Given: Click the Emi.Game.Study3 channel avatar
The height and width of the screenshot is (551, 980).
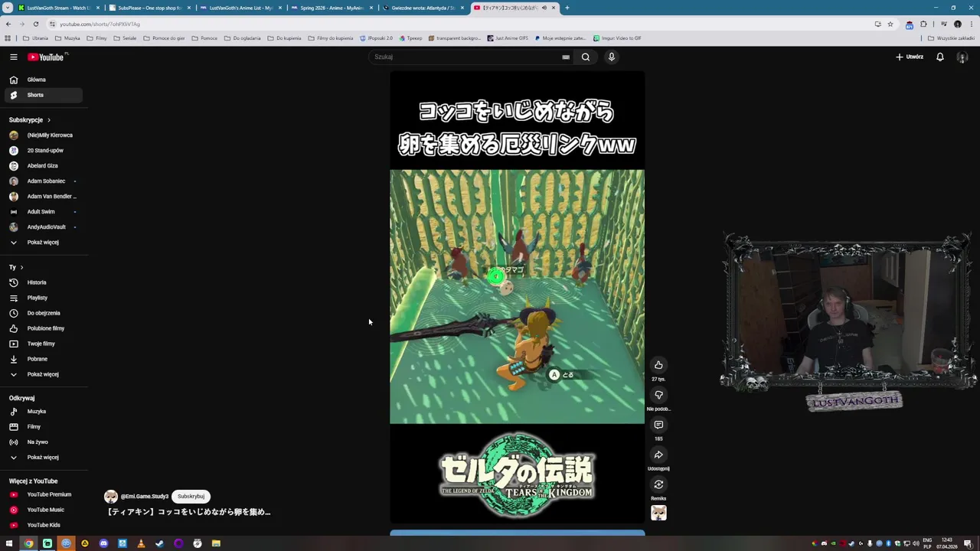Looking at the screenshot, I should [x=111, y=497].
